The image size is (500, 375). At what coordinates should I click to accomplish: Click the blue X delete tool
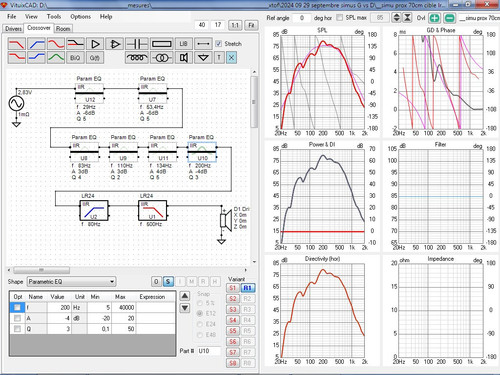pyautogui.click(x=231, y=58)
